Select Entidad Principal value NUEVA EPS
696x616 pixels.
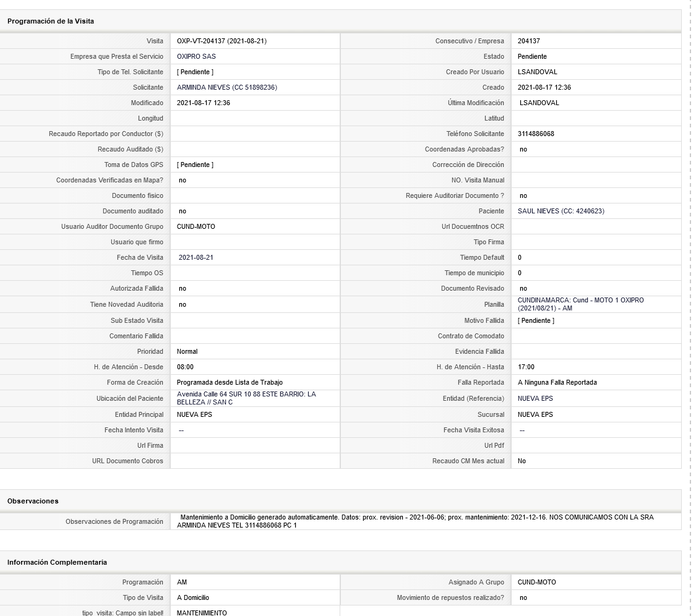(194, 414)
